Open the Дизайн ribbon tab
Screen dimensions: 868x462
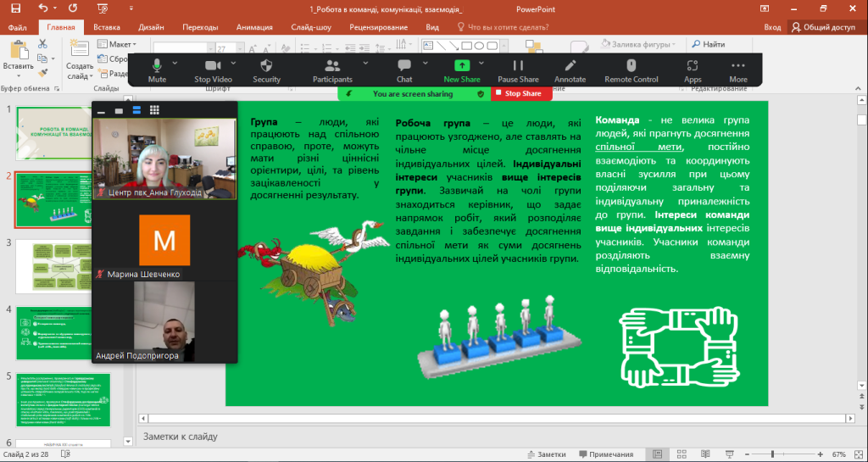click(x=151, y=27)
